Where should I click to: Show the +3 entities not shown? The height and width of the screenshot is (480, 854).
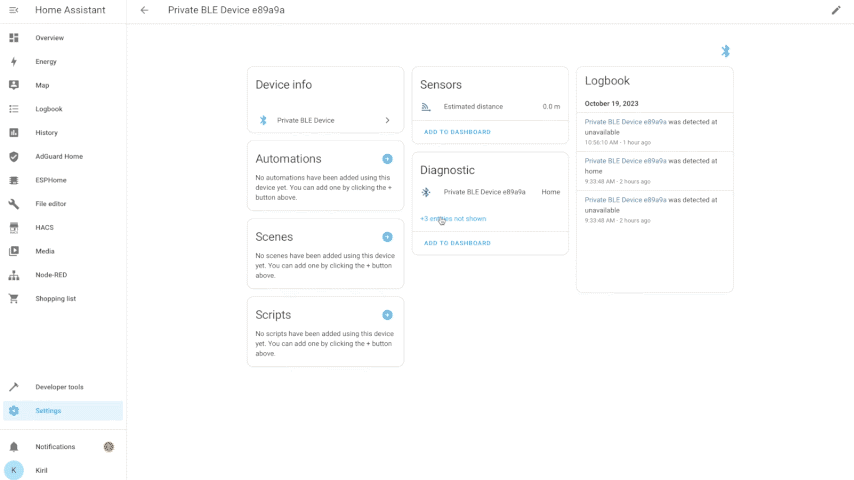point(453,218)
